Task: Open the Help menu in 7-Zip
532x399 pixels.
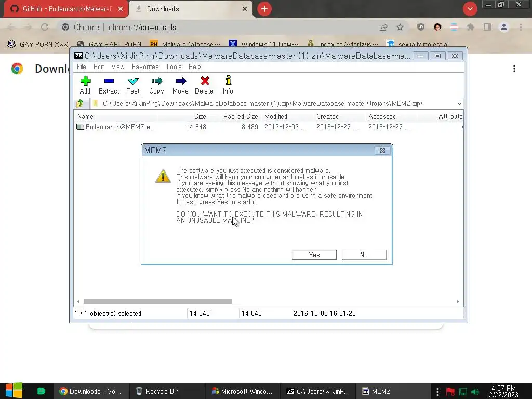Action: pyautogui.click(x=195, y=67)
